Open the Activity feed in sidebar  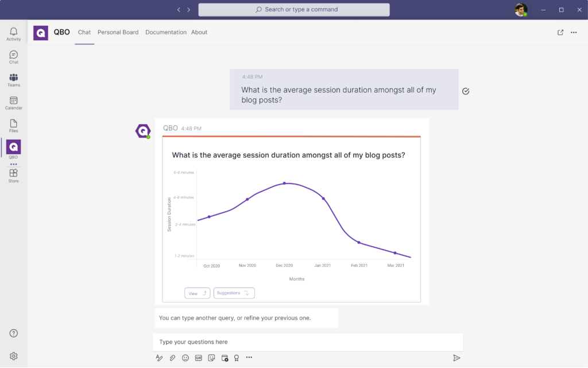pos(14,34)
